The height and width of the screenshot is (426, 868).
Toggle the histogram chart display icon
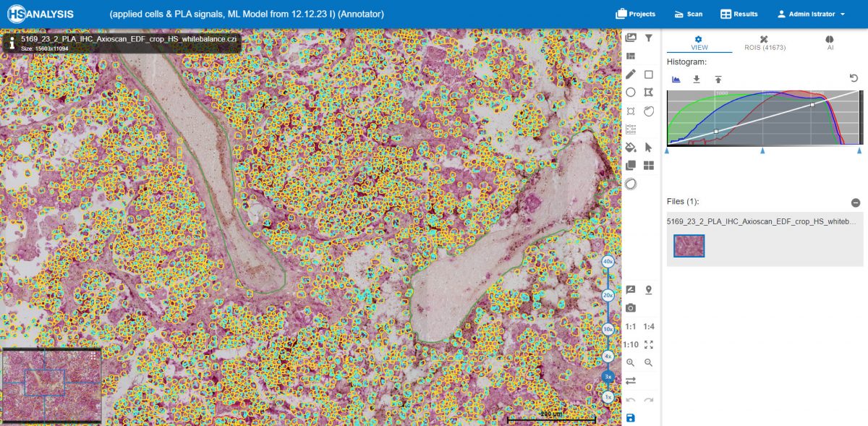(676, 80)
